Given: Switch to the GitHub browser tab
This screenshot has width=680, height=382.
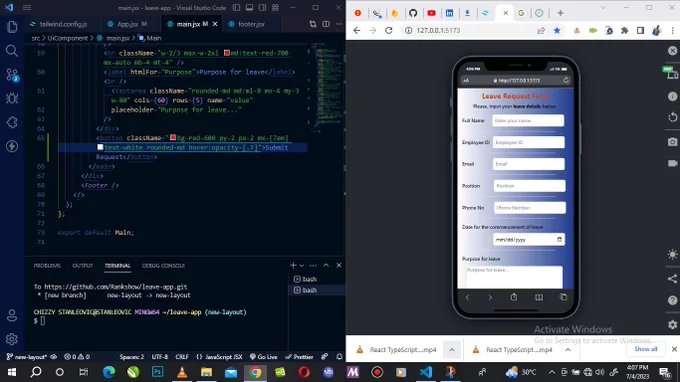Looking at the screenshot, I should click(413, 13).
